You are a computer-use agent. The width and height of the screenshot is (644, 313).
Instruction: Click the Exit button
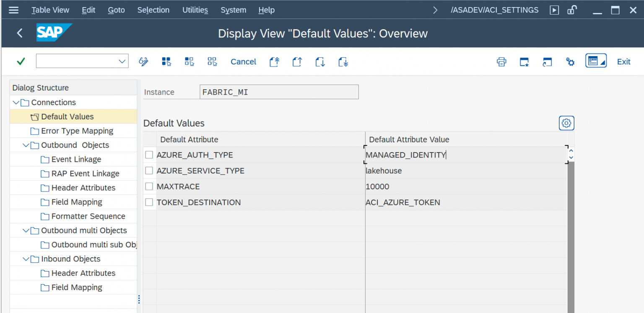[623, 62]
